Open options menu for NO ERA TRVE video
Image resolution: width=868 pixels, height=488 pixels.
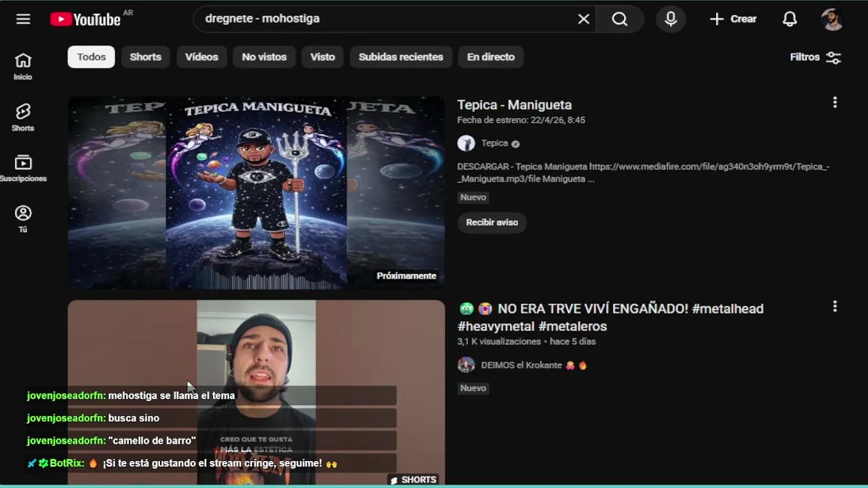tap(835, 306)
